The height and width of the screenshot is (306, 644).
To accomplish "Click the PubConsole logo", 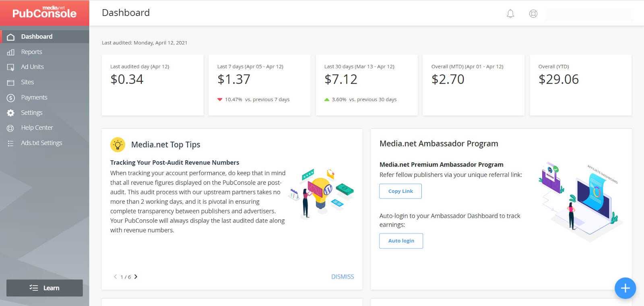I will click(44, 12).
